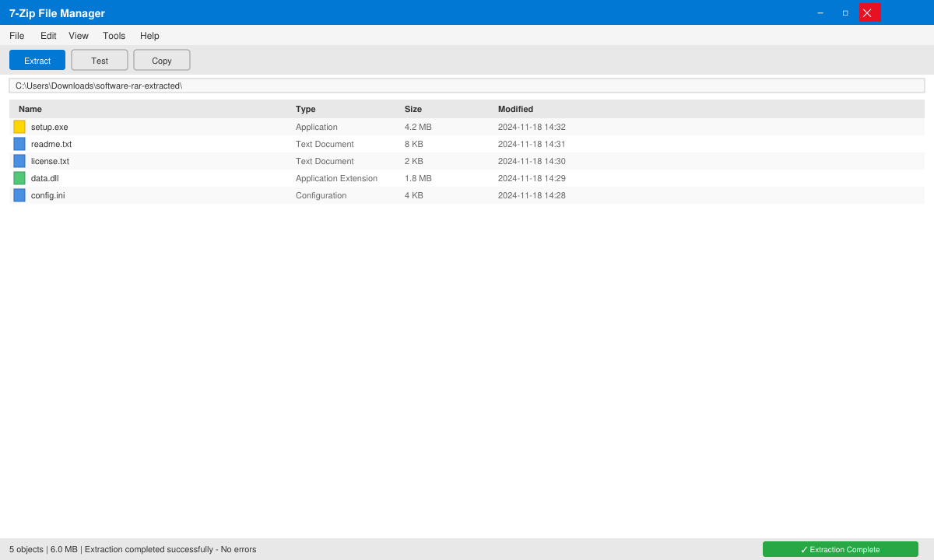This screenshot has width=934, height=560.
Task: Click the Extract button
Action: point(37,60)
